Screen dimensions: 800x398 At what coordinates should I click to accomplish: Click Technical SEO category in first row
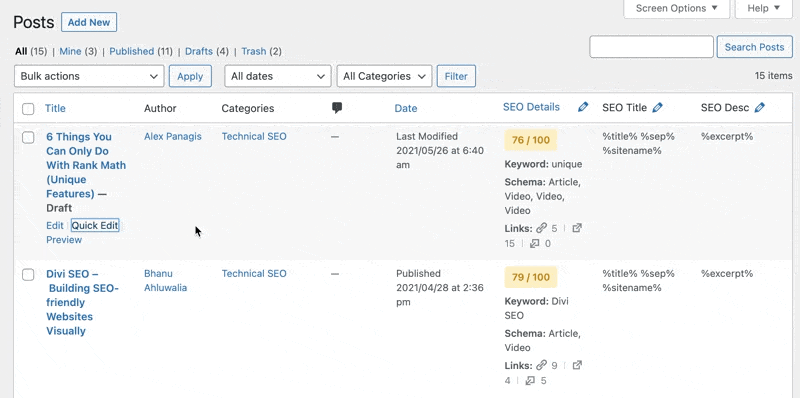pos(254,137)
